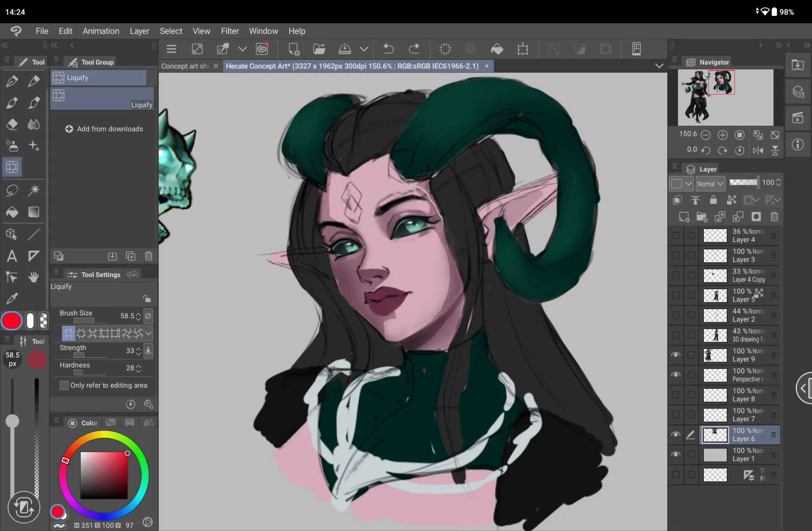Click the Navigator canvas thumbnail
The height and width of the screenshot is (531, 812).
coord(725,97)
